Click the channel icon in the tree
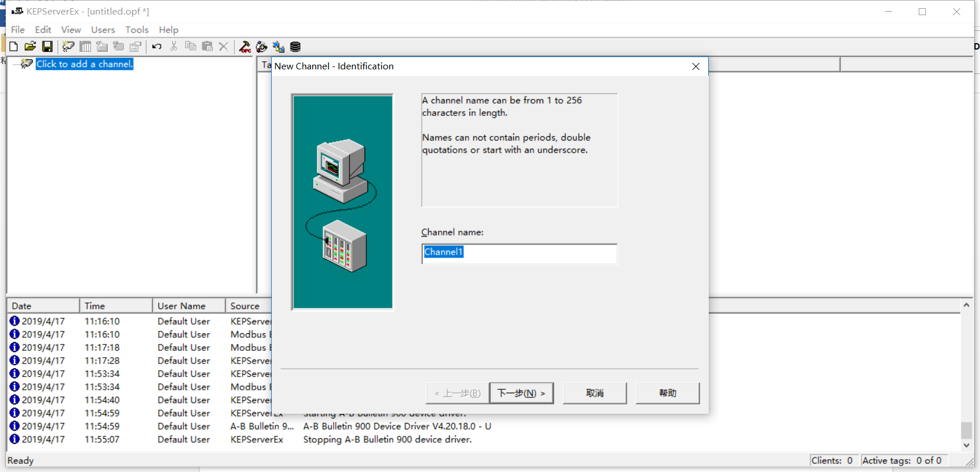The image size is (980, 472). coord(27,64)
